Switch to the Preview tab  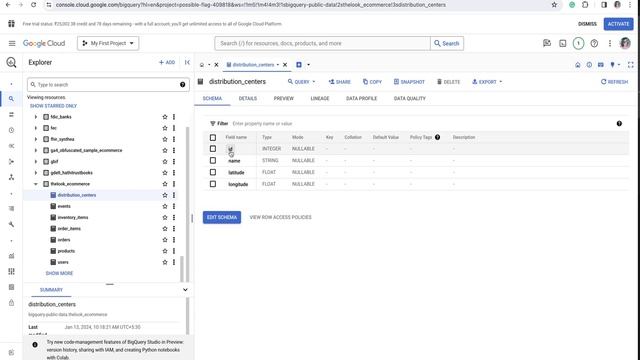pyautogui.click(x=284, y=98)
